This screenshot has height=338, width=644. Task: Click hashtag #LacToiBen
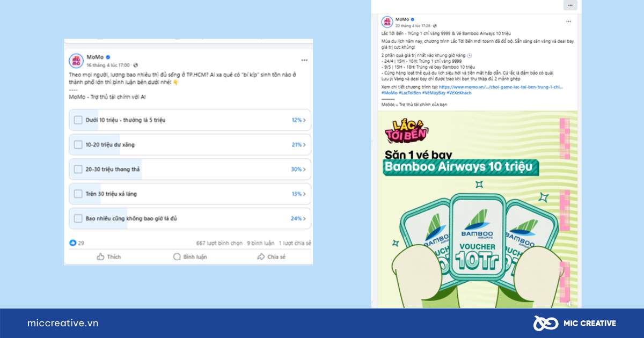click(409, 92)
